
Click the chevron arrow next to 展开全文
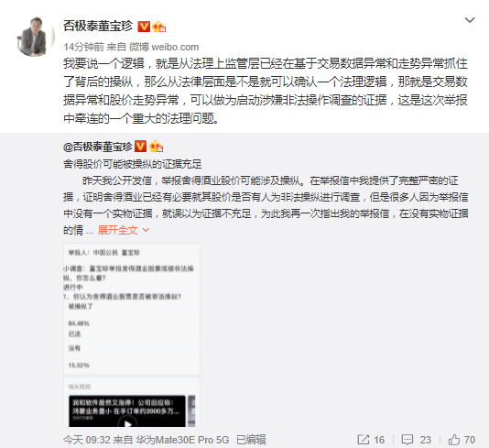[x=146, y=230]
